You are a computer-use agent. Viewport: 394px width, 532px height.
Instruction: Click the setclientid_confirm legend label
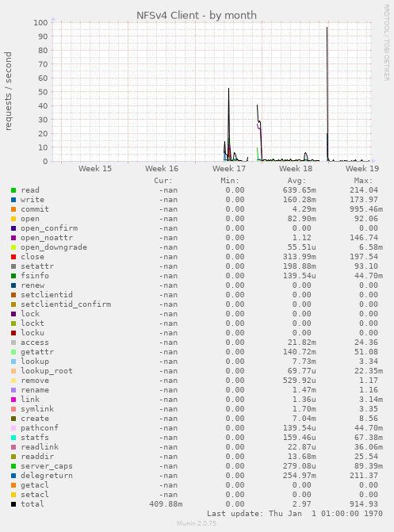point(66,304)
